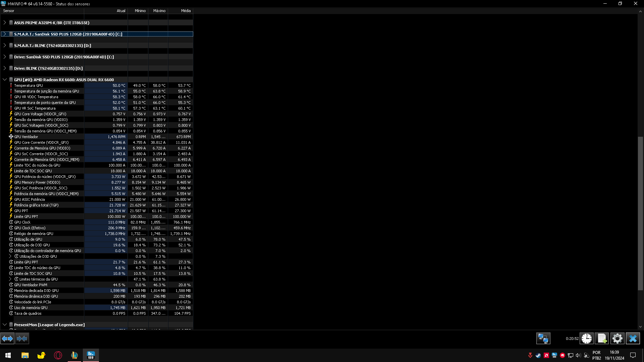The width and height of the screenshot is (644, 362).
Task: Collapse the PresentMon League of Legends group
Action: [x=5, y=325]
